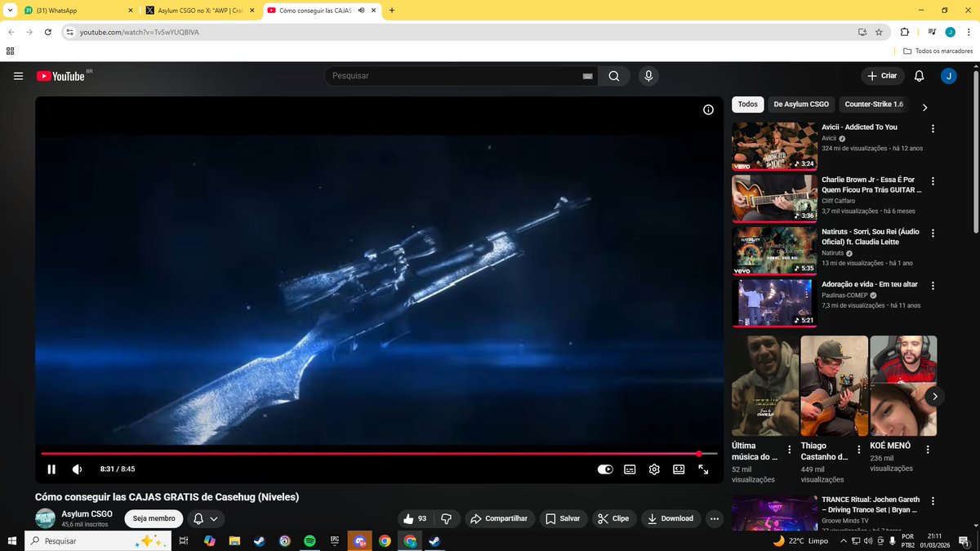
Task: Open player settings gear
Action: click(654, 469)
